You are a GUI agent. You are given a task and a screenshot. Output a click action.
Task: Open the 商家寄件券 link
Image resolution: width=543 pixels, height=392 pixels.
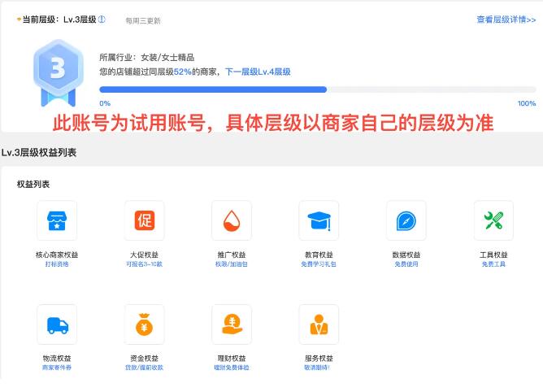click(57, 368)
